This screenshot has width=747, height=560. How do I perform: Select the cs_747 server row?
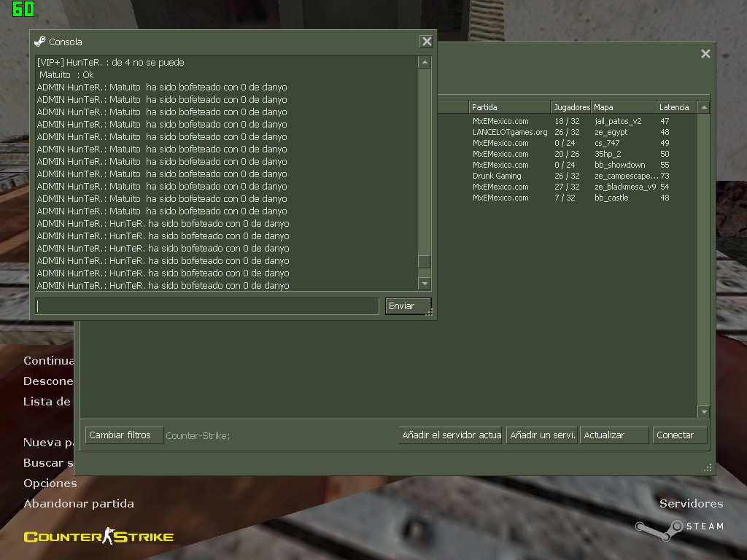(567, 143)
